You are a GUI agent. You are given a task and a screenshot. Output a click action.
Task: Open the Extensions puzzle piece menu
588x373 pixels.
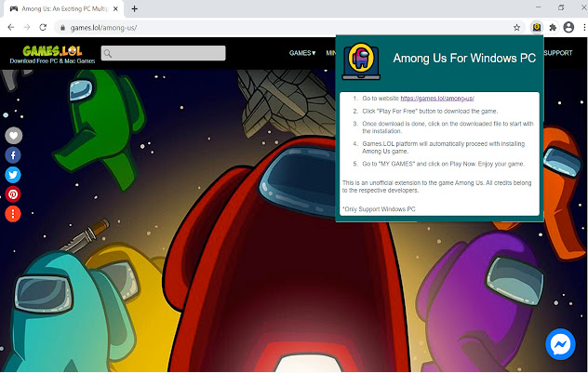pyautogui.click(x=553, y=27)
